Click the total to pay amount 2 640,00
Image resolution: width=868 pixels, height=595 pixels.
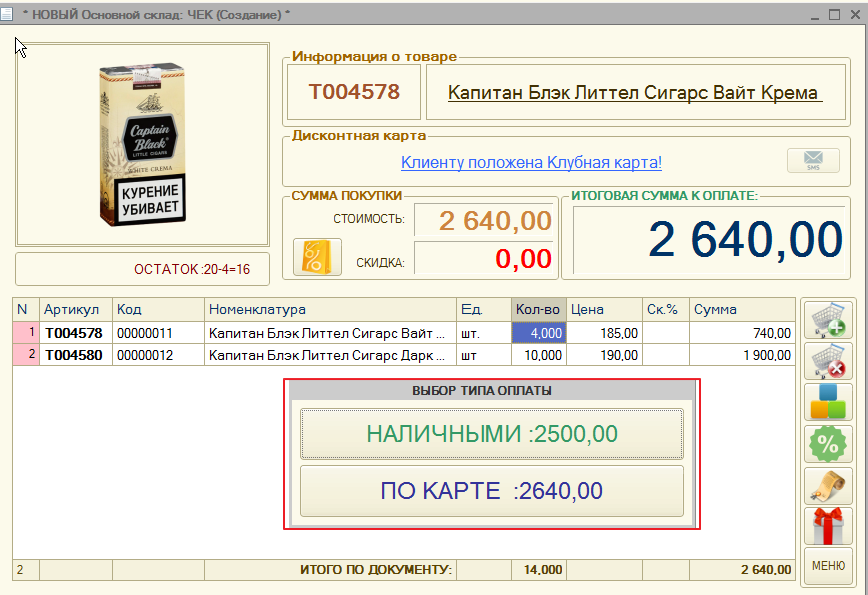pyautogui.click(x=709, y=240)
